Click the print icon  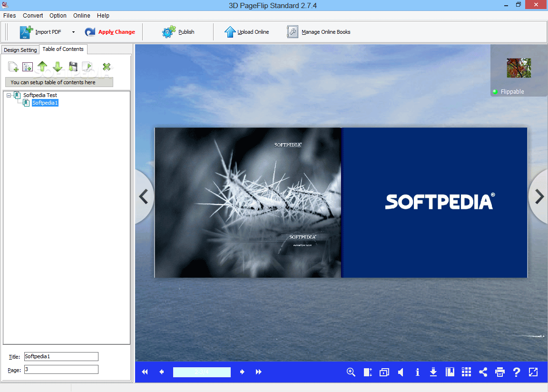click(x=500, y=372)
